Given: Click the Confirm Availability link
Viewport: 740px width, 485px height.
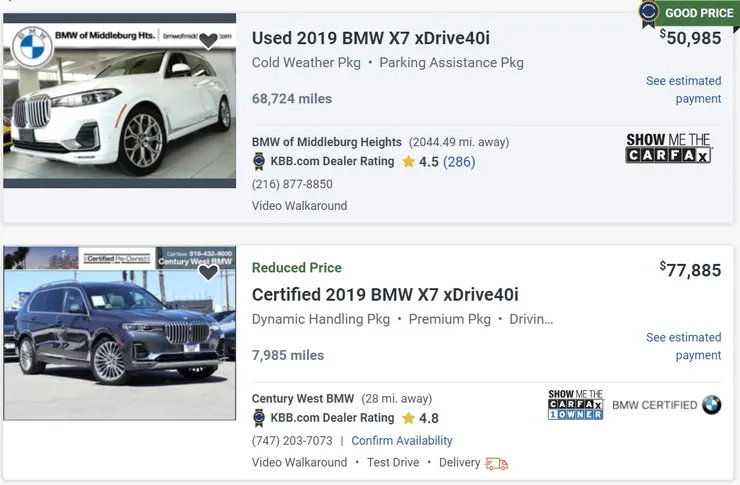Looking at the screenshot, I should tap(402, 441).
